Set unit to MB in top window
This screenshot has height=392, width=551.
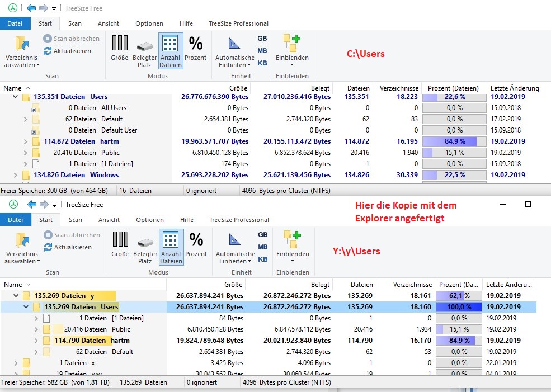[x=262, y=51]
